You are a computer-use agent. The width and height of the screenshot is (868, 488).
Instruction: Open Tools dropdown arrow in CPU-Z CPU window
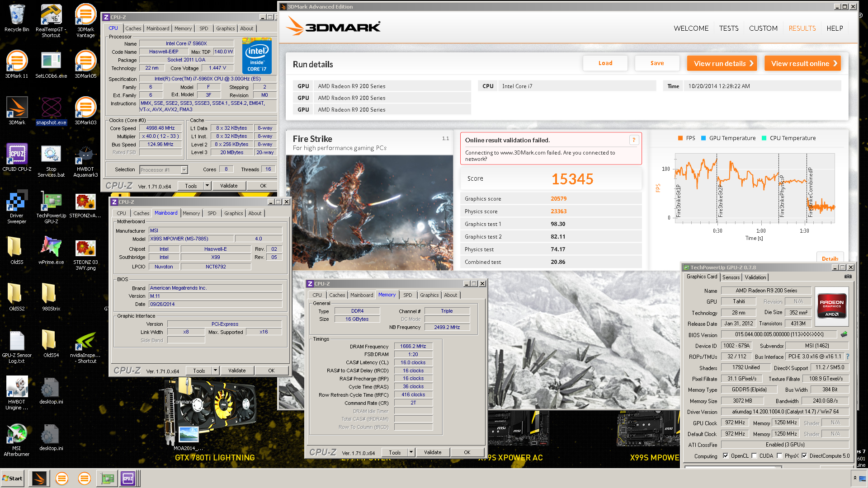pos(207,186)
